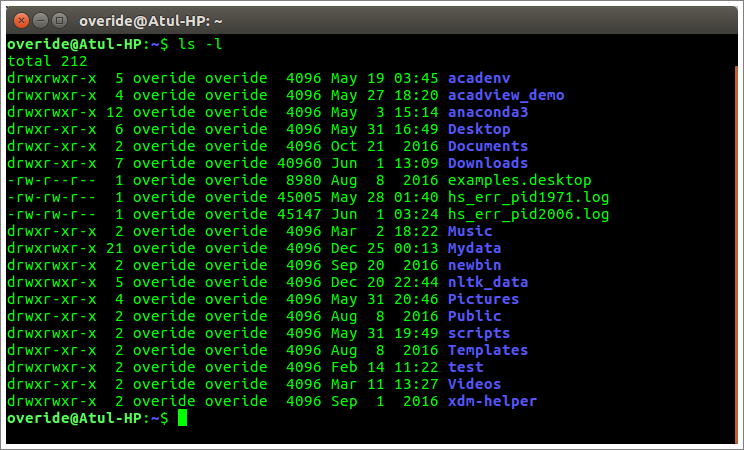The height and width of the screenshot is (450, 744).
Task: Click the 'newbin' directory name
Action: (474, 265)
